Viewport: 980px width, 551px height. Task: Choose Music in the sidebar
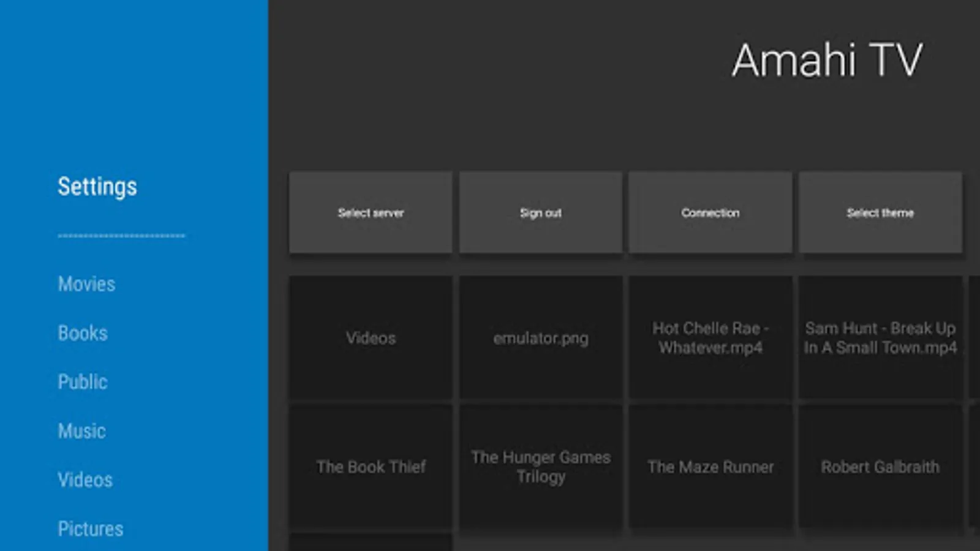click(x=81, y=431)
